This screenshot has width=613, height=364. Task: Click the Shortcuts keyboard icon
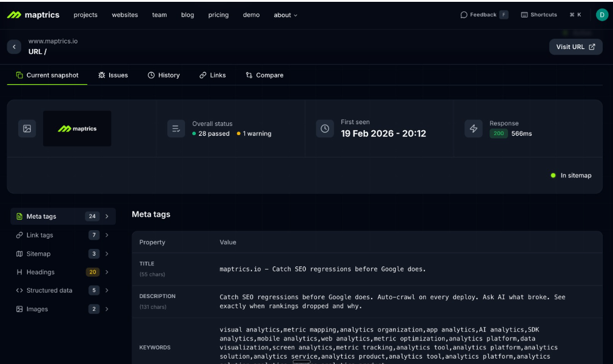click(x=524, y=15)
